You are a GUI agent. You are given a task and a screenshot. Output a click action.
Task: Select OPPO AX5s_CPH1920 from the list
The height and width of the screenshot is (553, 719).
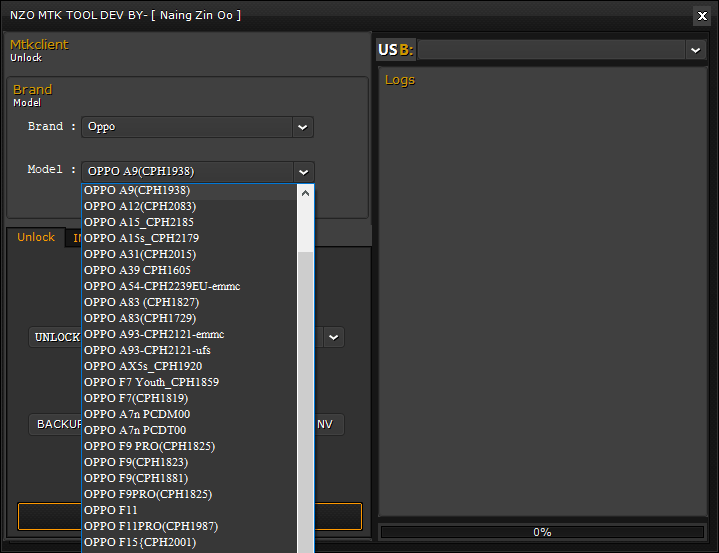(x=143, y=366)
